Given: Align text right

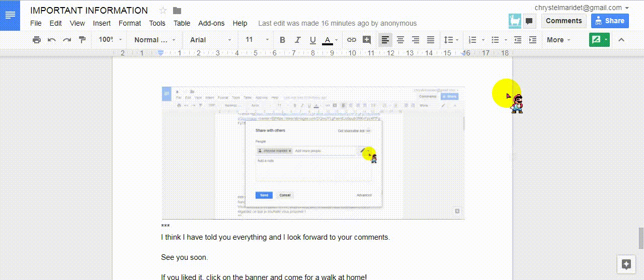Looking at the screenshot, I should 416,40.
